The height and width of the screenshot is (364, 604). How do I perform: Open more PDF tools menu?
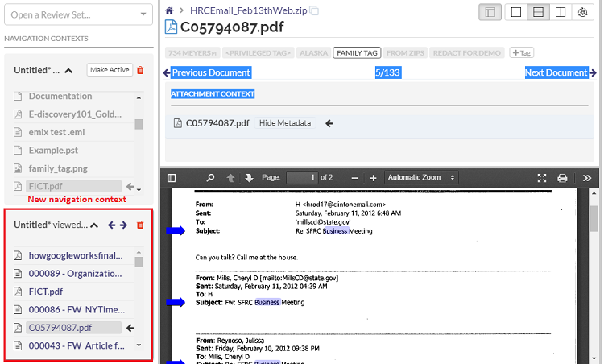(587, 177)
